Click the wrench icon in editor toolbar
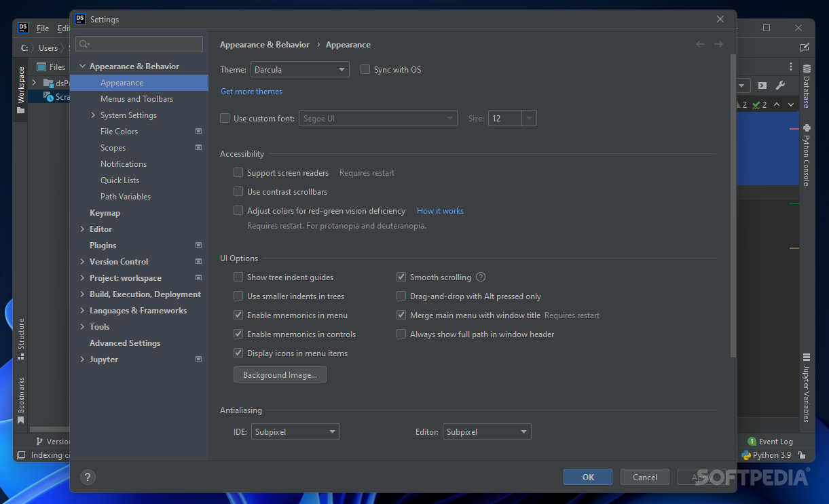 pos(780,85)
